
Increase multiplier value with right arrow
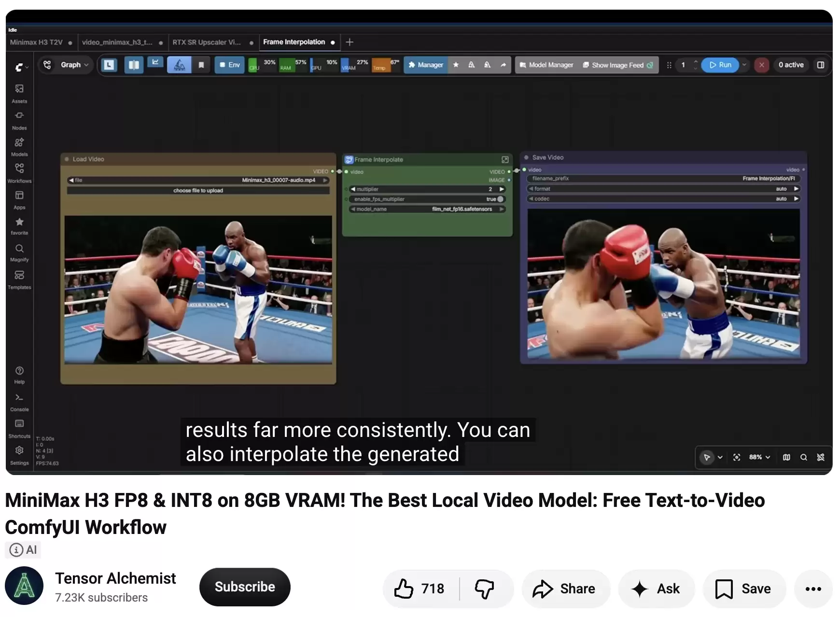502,189
